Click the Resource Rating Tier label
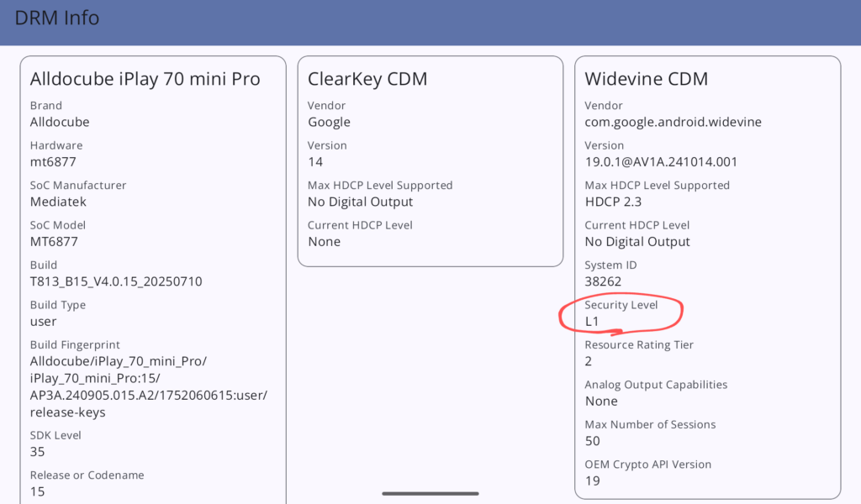This screenshot has height=504, width=861. [x=639, y=345]
